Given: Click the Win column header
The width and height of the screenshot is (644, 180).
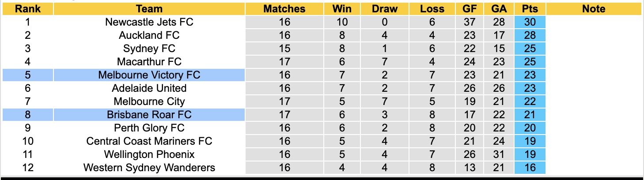Looking at the screenshot, I should (x=342, y=9).
